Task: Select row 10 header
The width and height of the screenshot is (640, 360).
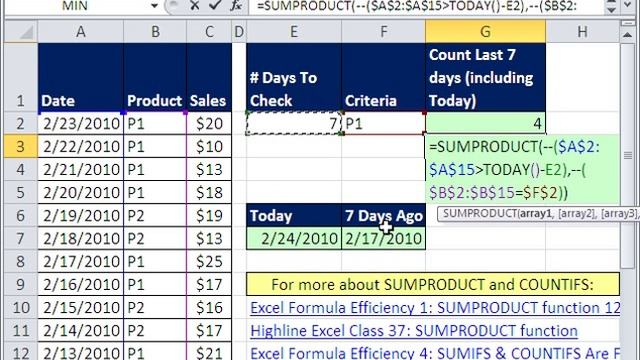Action: 20,307
